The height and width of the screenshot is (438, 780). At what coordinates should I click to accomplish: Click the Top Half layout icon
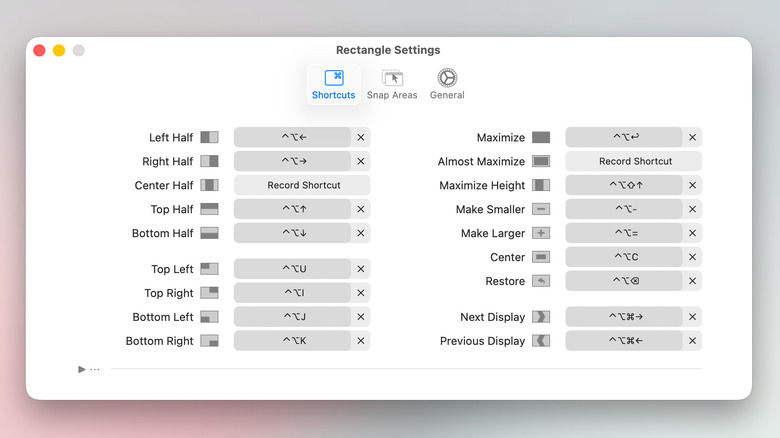tap(209, 209)
